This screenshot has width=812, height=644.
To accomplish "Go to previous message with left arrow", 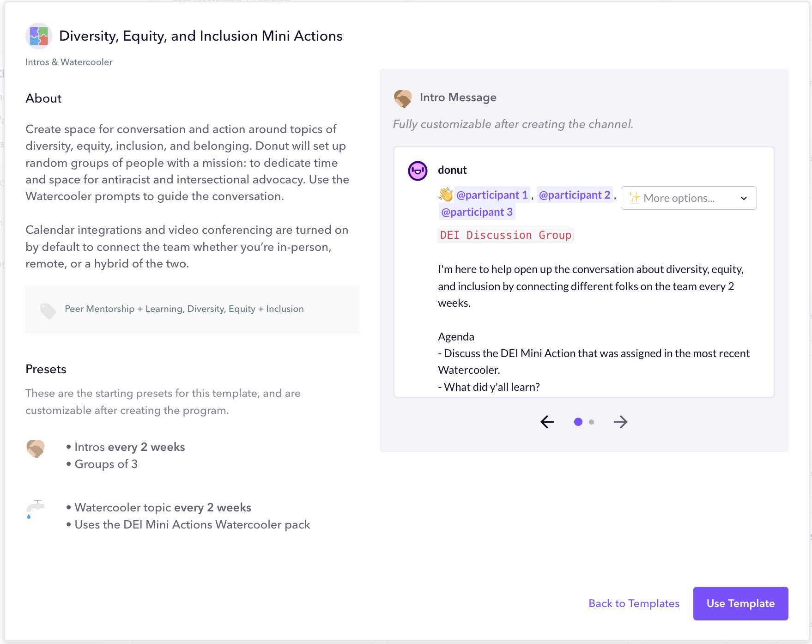I will [547, 422].
